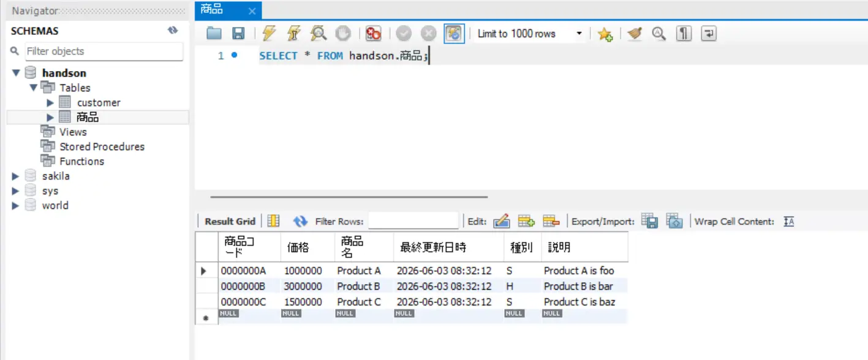The width and height of the screenshot is (868, 360).
Task: Expand the 商品 table node
Action: point(51,117)
